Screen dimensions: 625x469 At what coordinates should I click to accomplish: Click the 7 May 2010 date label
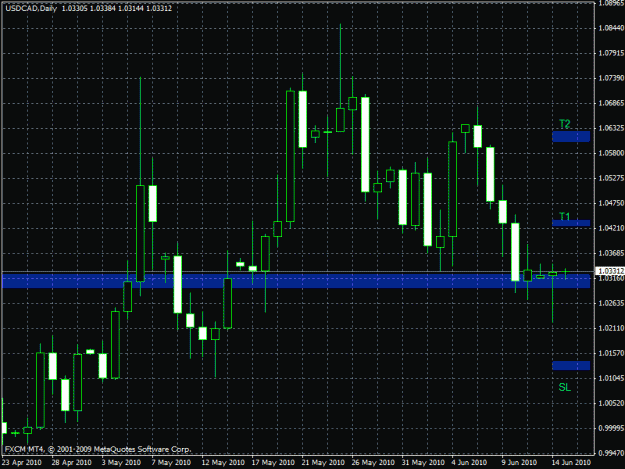click(171, 463)
